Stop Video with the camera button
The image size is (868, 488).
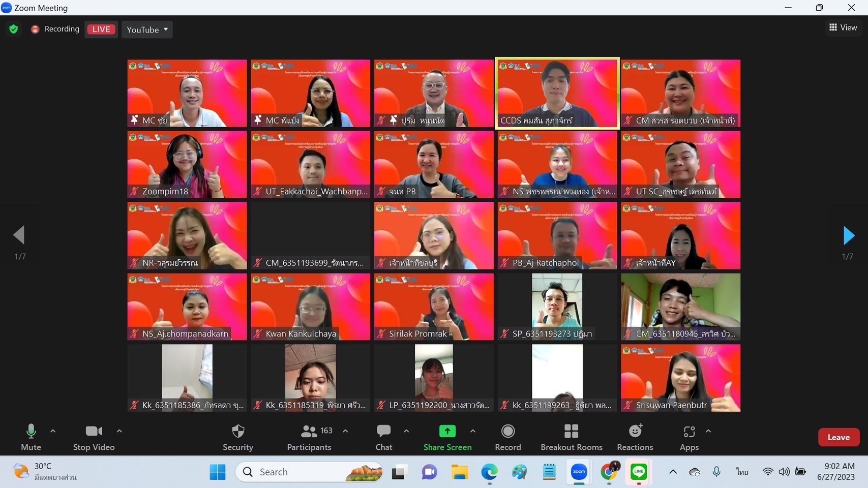click(94, 437)
